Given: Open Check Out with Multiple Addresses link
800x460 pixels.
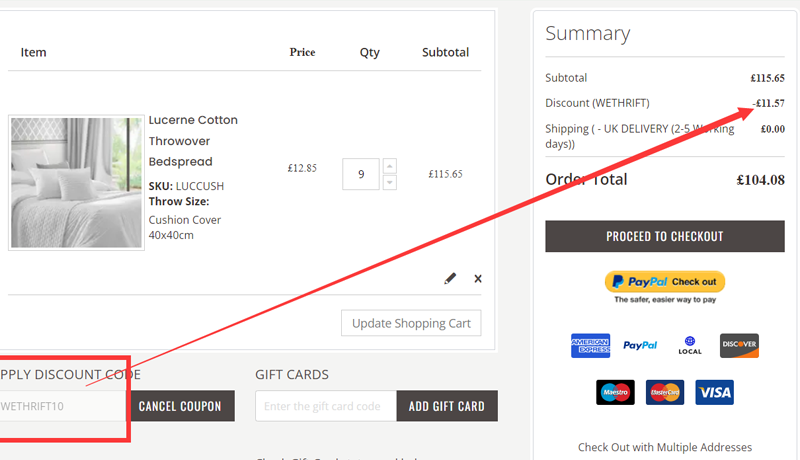Looking at the screenshot, I should tap(665, 447).
